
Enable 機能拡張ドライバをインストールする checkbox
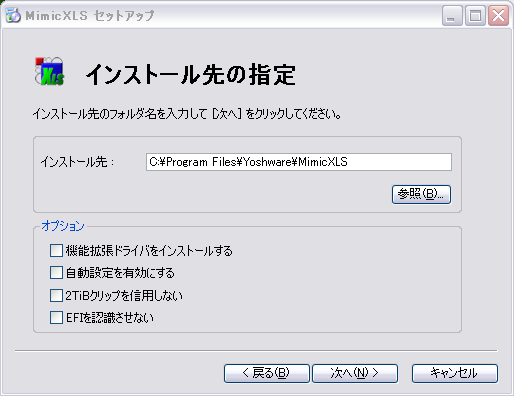tap(56, 250)
